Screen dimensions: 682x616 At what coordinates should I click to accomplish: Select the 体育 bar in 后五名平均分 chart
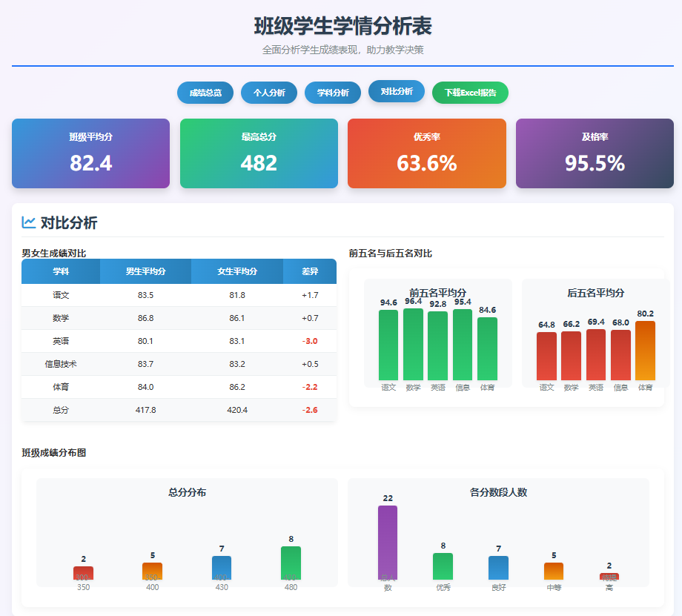click(x=644, y=352)
